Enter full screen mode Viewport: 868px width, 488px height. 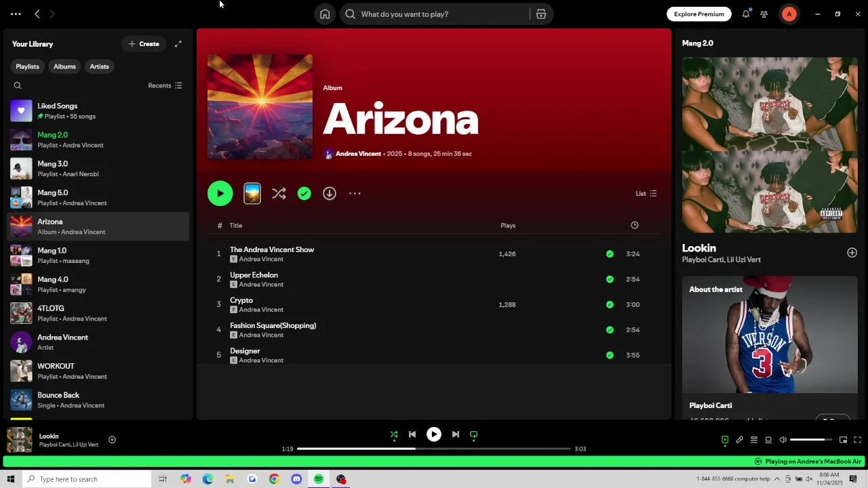click(x=858, y=440)
